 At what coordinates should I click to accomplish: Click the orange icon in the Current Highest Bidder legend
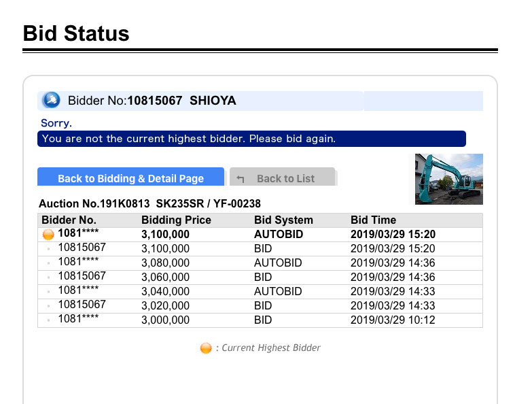point(206,348)
